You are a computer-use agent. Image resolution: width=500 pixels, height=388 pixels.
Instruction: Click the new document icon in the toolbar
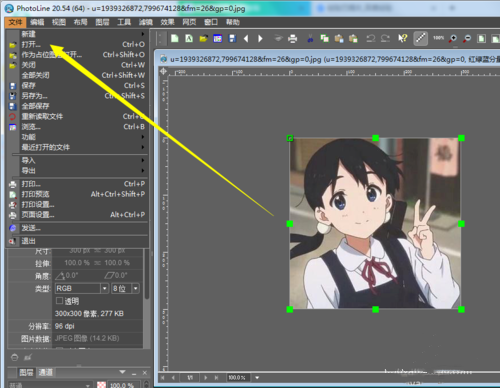pos(175,39)
